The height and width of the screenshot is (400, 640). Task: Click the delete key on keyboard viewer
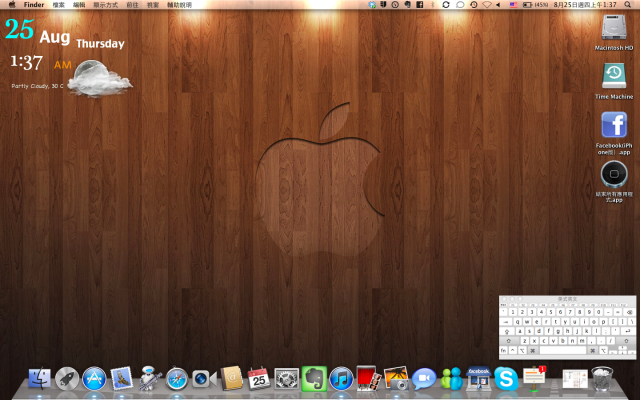click(x=630, y=312)
